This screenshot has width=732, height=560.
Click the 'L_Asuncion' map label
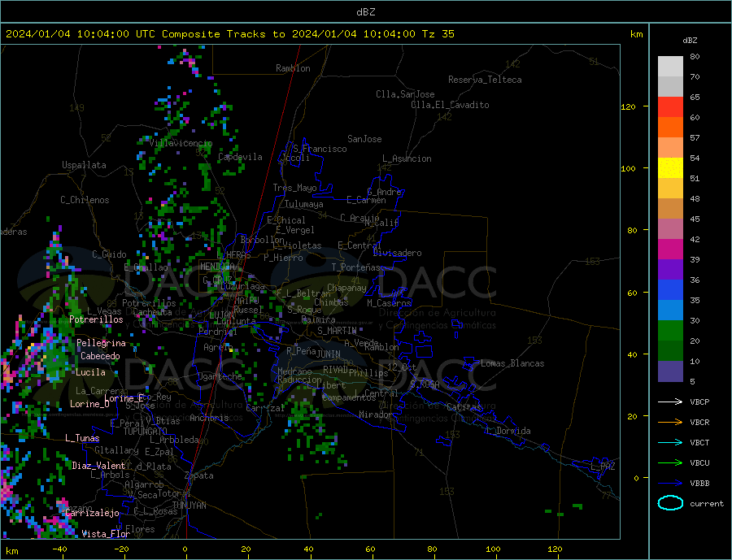tap(407, 158)
